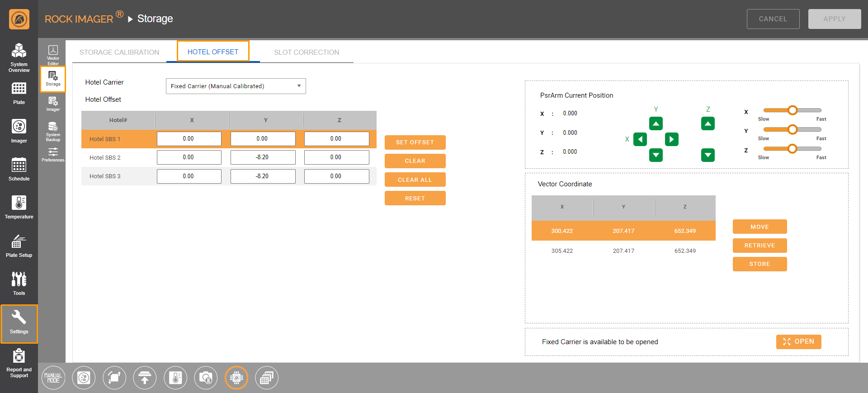Screen dimensions: 868x393
Task: Click the SET OFFSET button
Action: tap(415, 142)
